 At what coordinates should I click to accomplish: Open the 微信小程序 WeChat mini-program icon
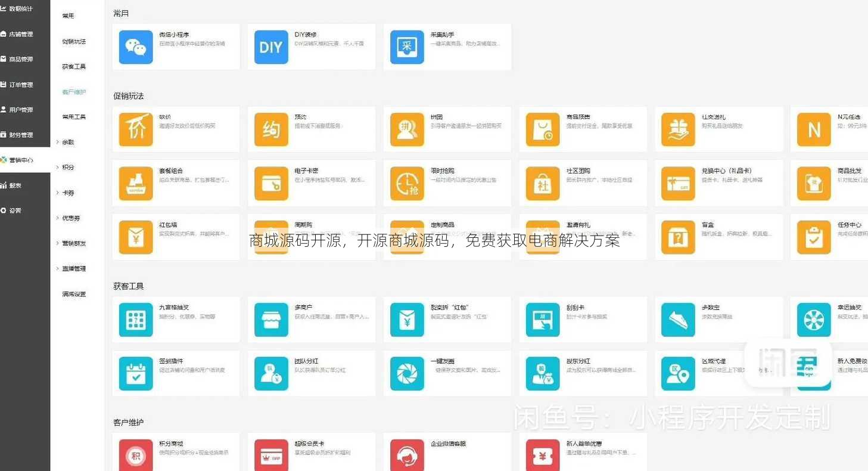tap(136, 47)
